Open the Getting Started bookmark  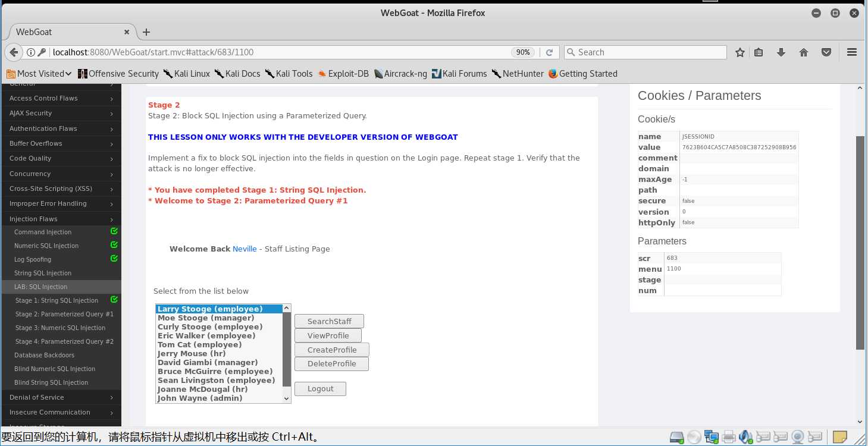click(582, 74)
